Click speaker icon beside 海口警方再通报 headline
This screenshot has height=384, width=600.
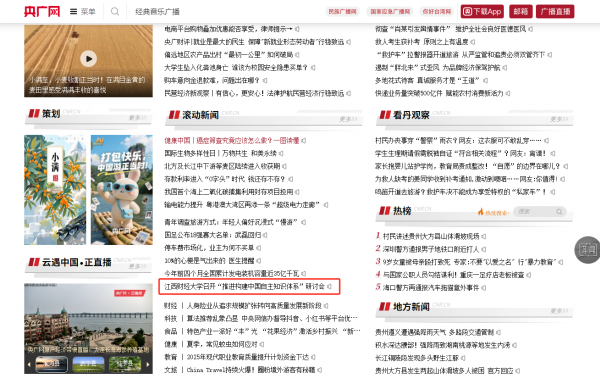[x=484, y=288]
